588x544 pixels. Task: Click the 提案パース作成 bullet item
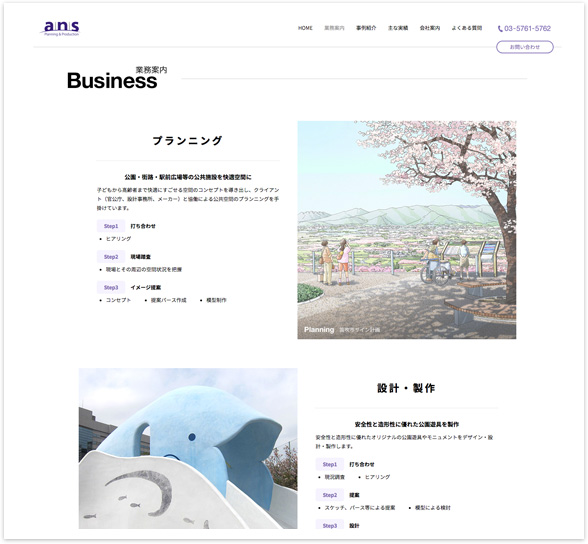[x=168, y=300]
